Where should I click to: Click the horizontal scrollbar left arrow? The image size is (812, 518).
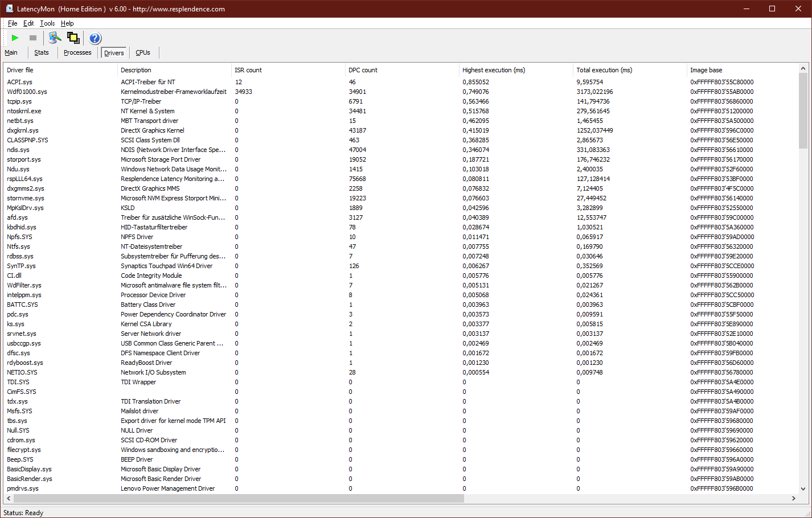click(x=9, y=498)
